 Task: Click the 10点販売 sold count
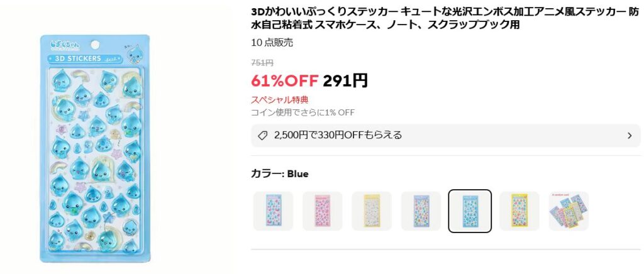pyautogui.click(x=272, y=43)
